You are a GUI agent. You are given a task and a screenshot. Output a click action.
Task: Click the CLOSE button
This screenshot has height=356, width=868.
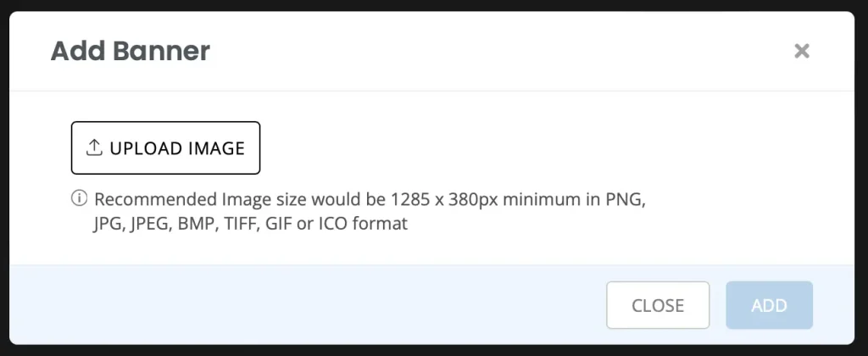[658, 305]
